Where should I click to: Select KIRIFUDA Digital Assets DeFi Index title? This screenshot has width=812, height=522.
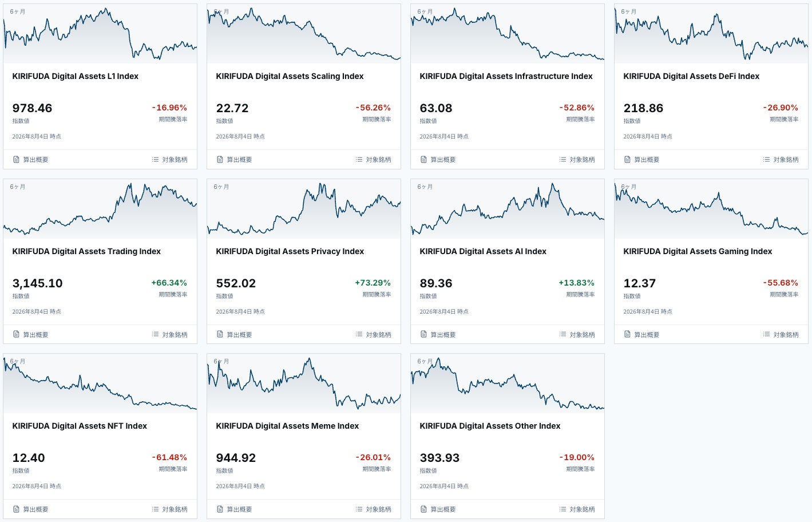pyautogui.click(x=691, y=76)
